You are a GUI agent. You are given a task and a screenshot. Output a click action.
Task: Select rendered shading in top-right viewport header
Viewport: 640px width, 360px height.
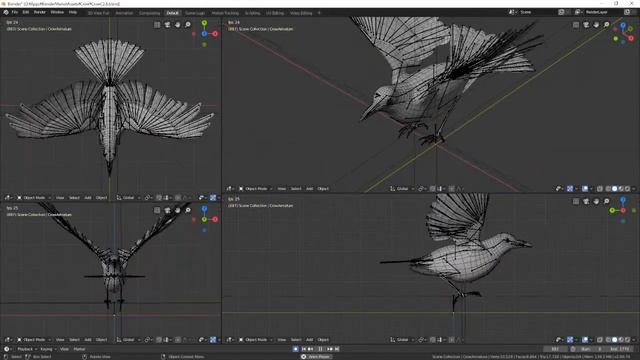click(627, 189)
